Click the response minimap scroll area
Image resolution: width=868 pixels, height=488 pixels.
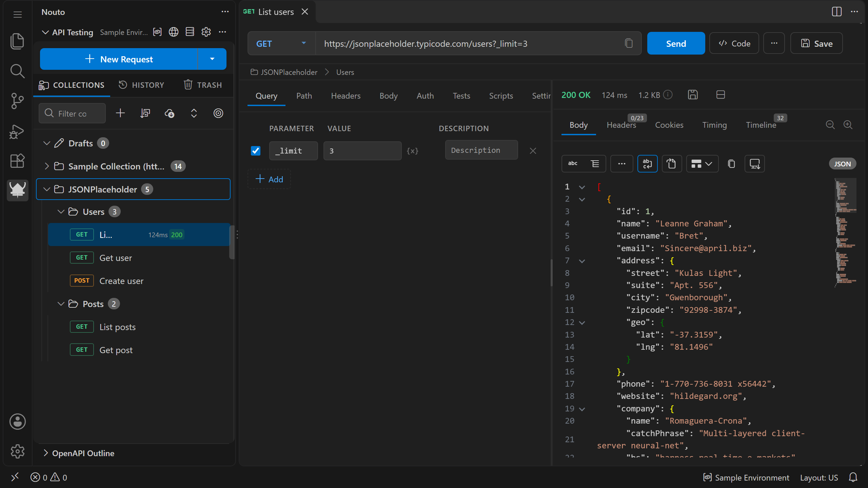click(x=846, y=234)
